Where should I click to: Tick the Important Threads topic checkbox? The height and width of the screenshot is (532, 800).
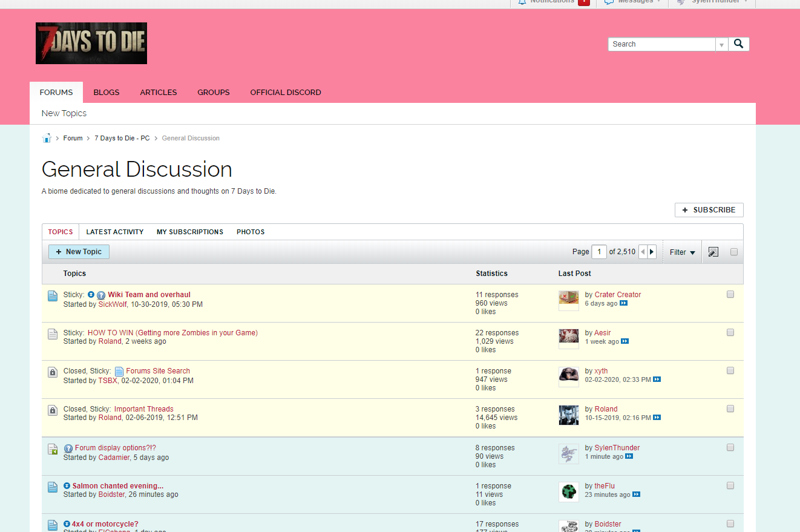click(x=730, y=409)
